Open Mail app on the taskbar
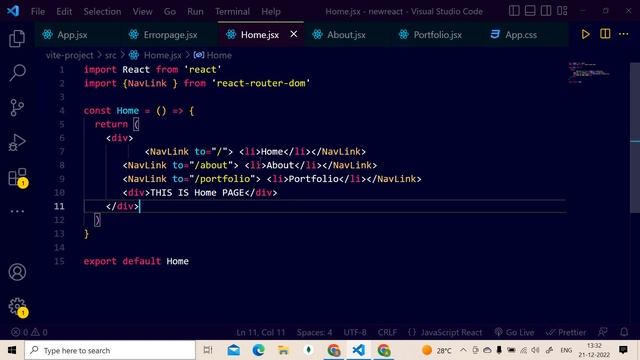 [233, 350]
